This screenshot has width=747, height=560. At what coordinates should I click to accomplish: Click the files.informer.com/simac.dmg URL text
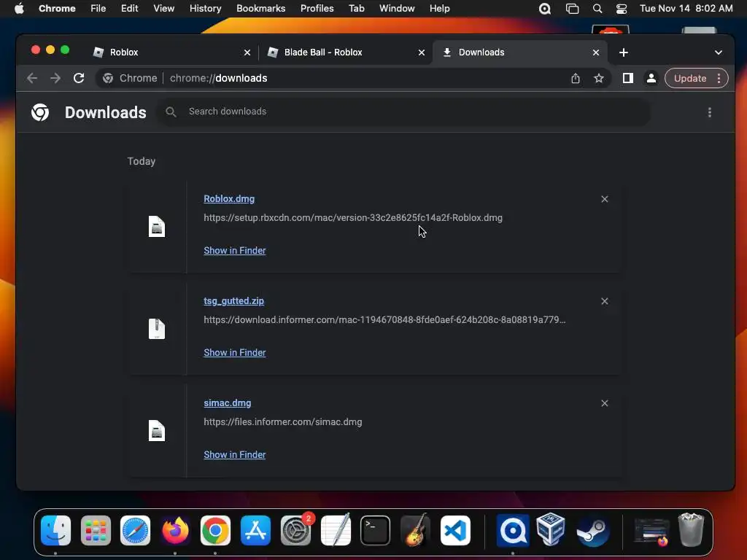tap(283, 422)
